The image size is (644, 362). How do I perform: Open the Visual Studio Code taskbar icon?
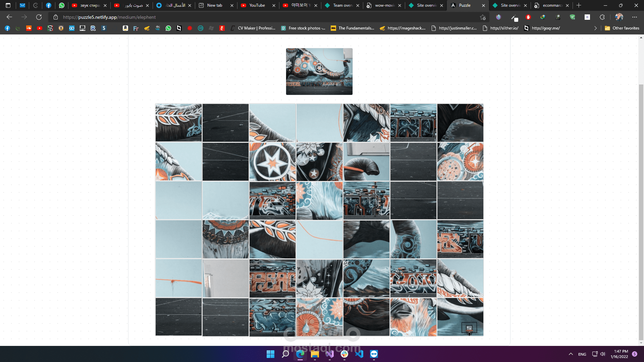[x=359, y=354]
